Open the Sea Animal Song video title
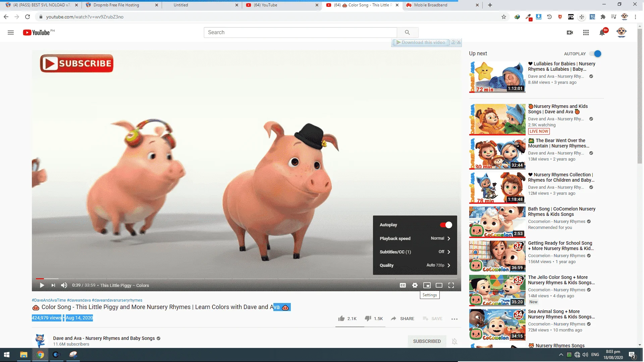This screenshot has height=362, width=644. click(561, 314)
